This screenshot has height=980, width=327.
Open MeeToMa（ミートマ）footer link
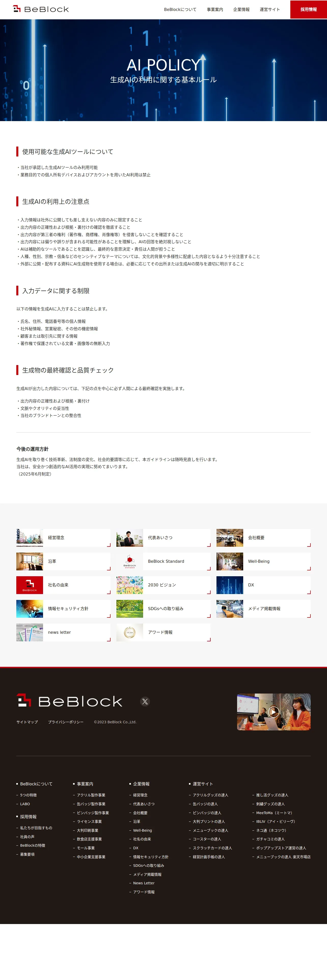275,813
